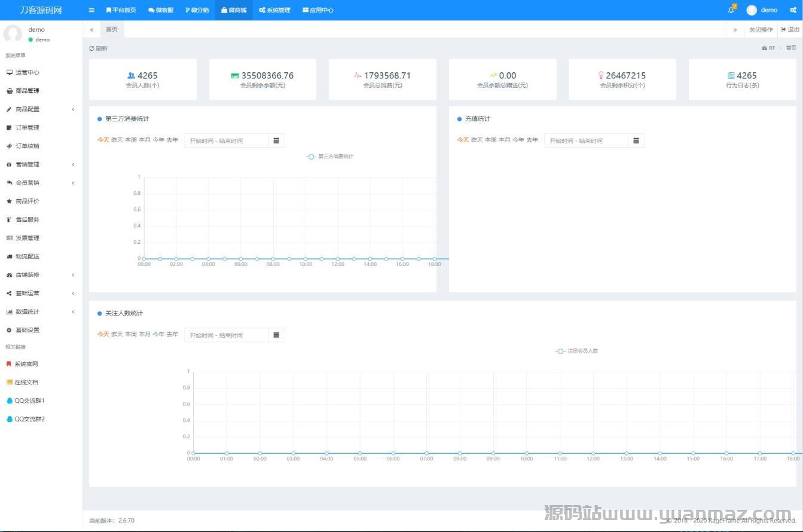Expand the 商品配置 sidebar menu
The image size is (803, 532).
coord(41,109)
